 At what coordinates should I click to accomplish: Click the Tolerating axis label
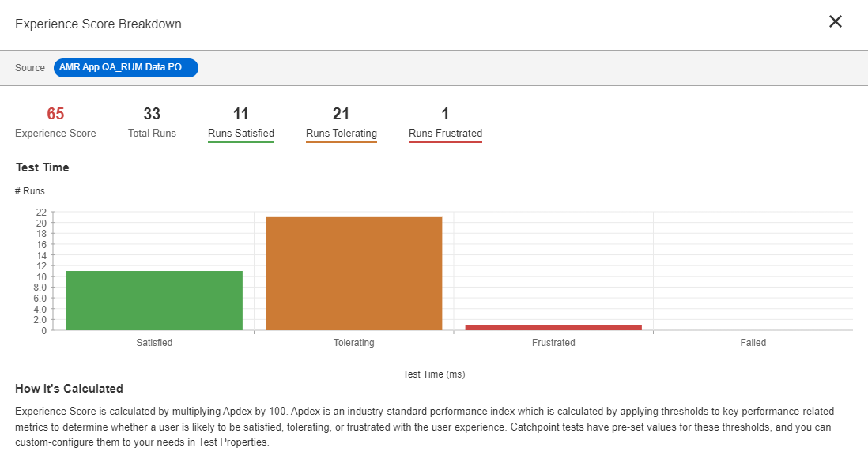click(x=353, y=343)
